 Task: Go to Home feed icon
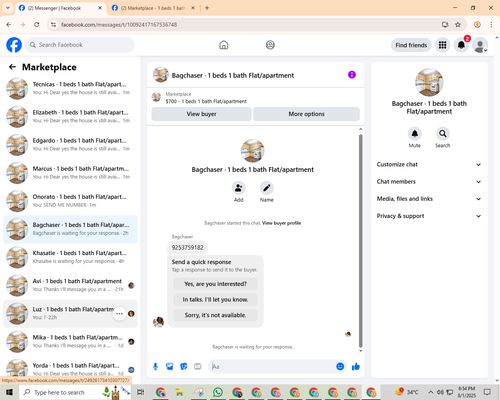point(224,45)
